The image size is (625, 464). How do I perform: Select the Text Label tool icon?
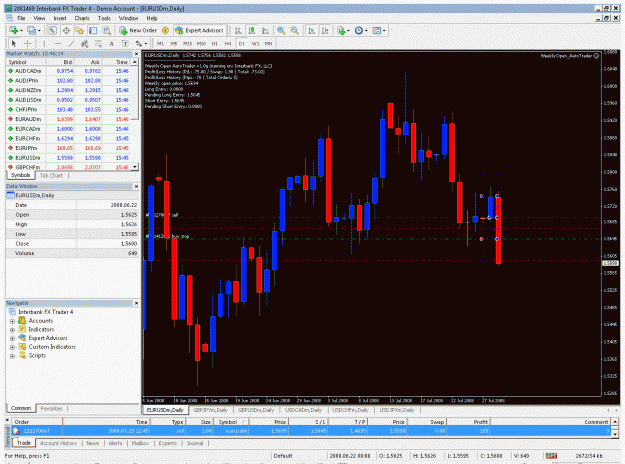pyautogui.click(x=125, y=43)
